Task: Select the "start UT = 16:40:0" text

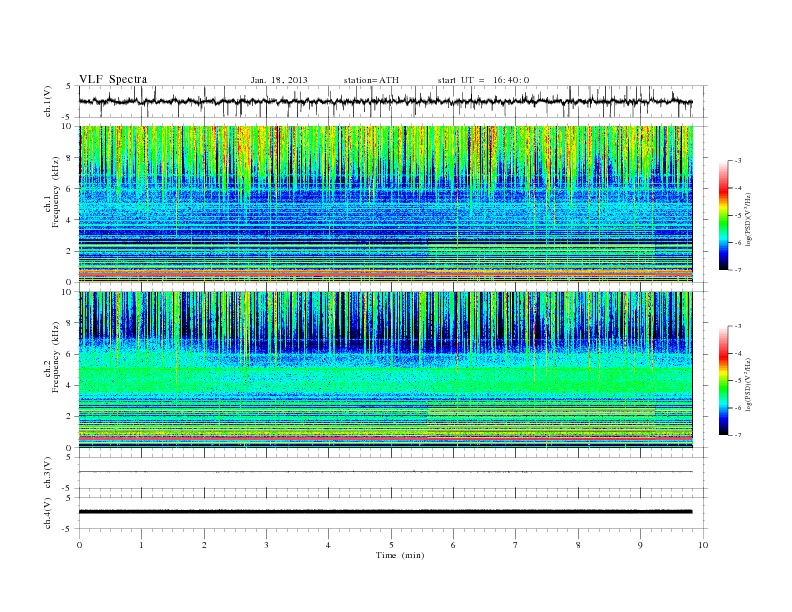Action: pos(483,80)
